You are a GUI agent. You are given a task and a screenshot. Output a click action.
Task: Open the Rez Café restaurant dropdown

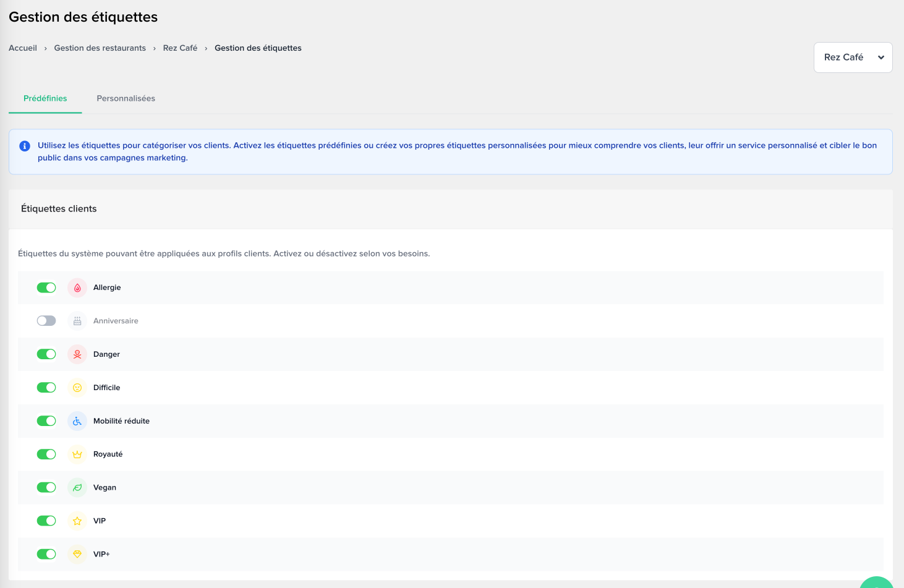853,58
